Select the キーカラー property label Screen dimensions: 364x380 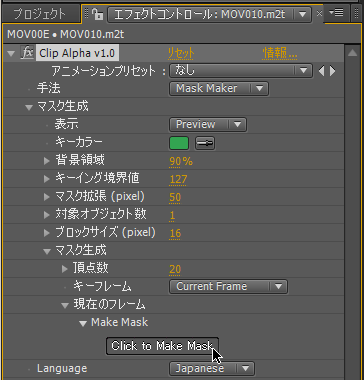79,143
